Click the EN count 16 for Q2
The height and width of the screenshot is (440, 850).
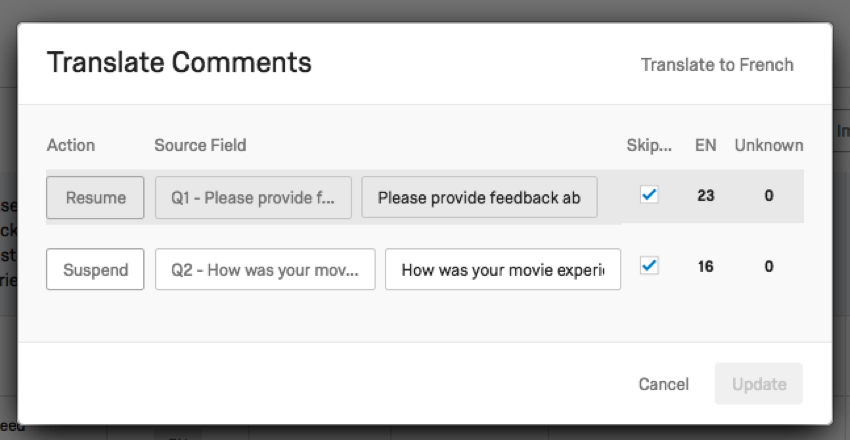pyautogui.click(x=706, y=267)
